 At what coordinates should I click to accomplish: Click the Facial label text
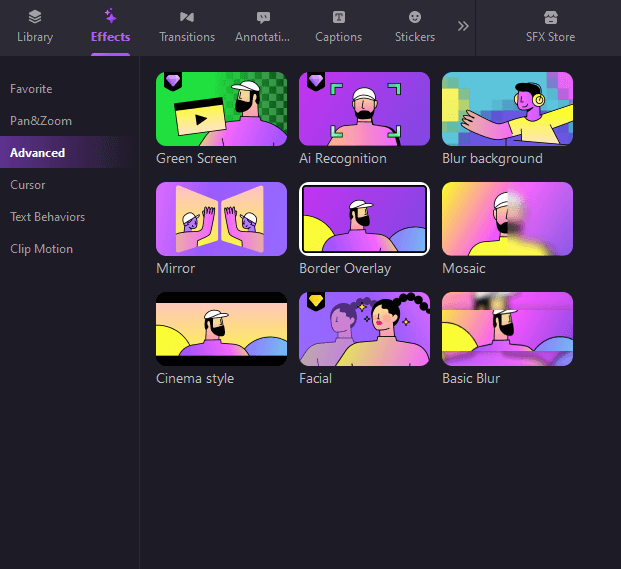coord(315,379)
